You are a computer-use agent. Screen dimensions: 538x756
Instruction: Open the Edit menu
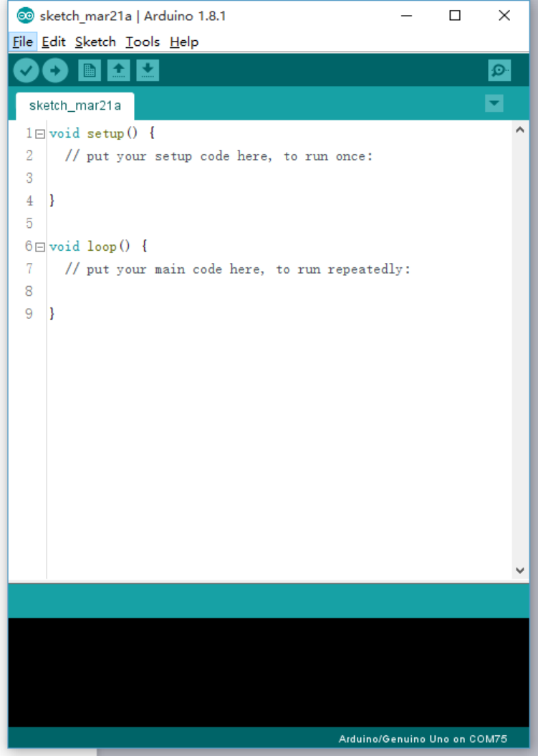(54, 42)
